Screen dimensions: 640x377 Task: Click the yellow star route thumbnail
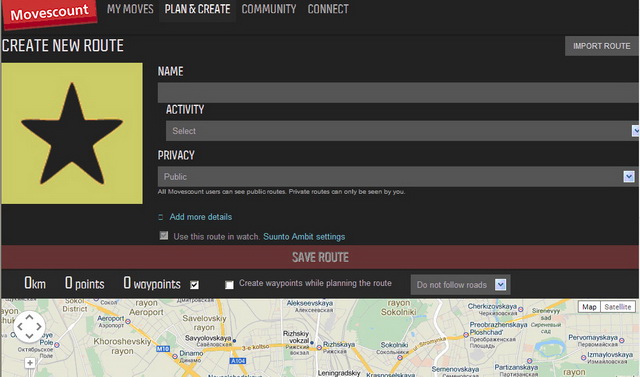(72, 133)
